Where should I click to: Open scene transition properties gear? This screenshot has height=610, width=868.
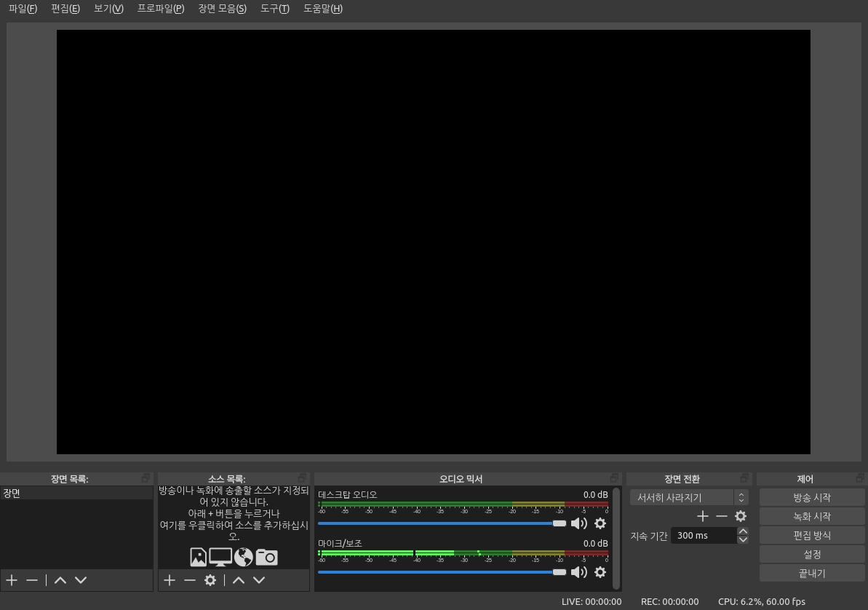pyautogui.click(x=741, y=516)
